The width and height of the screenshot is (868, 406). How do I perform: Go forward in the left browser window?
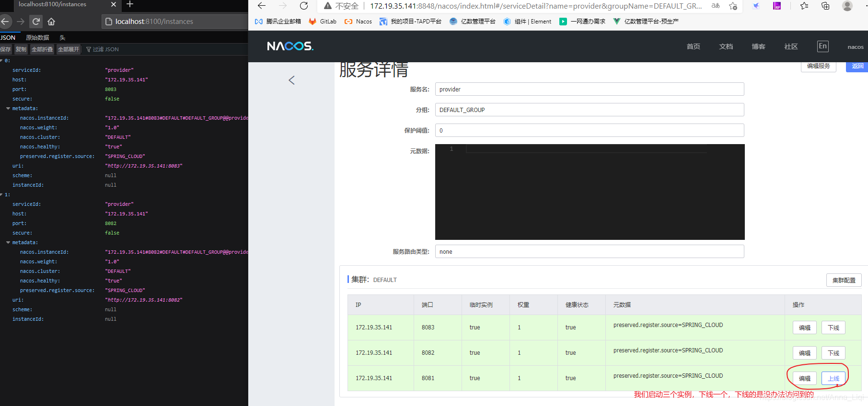coord(21,22)
